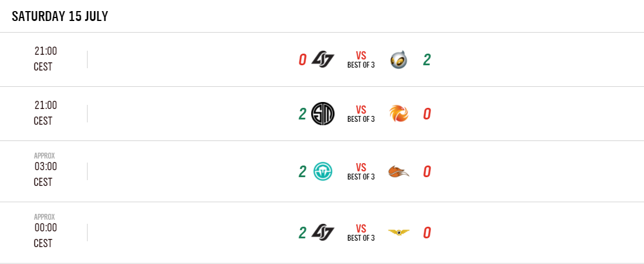
Task: Select the green score 2 left of Immortals
Action: click(x=302, y=171)
